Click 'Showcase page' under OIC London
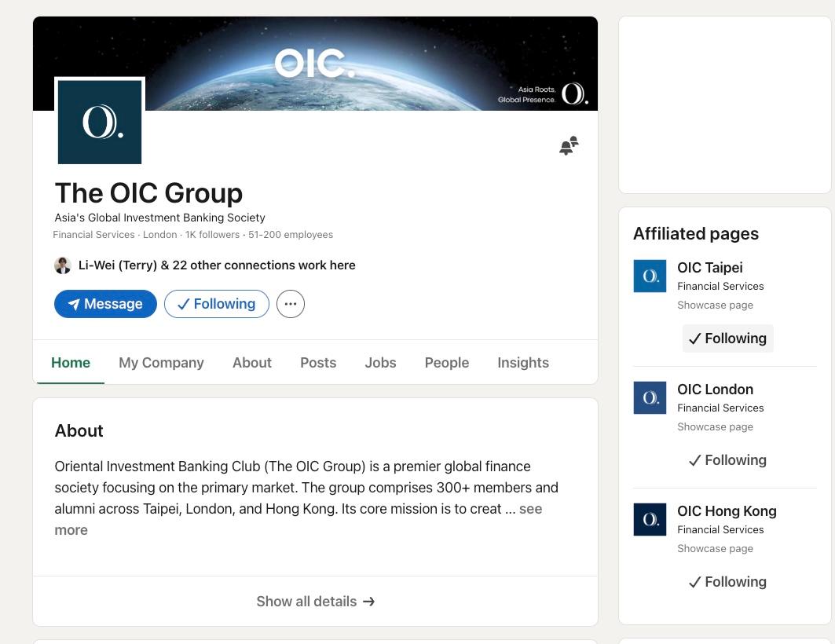The width and height of the screenshot is (835, 644). 715,427
